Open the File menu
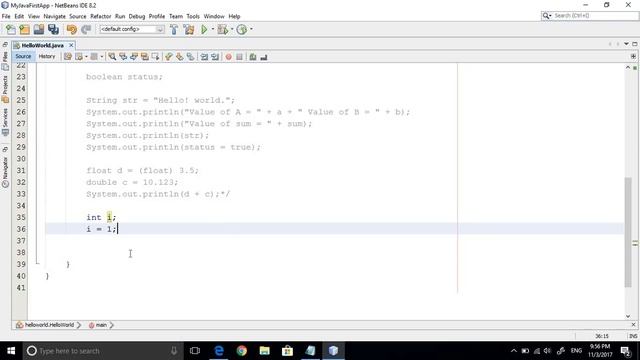Viewport: 640px width, 360px height. point(6,16)
